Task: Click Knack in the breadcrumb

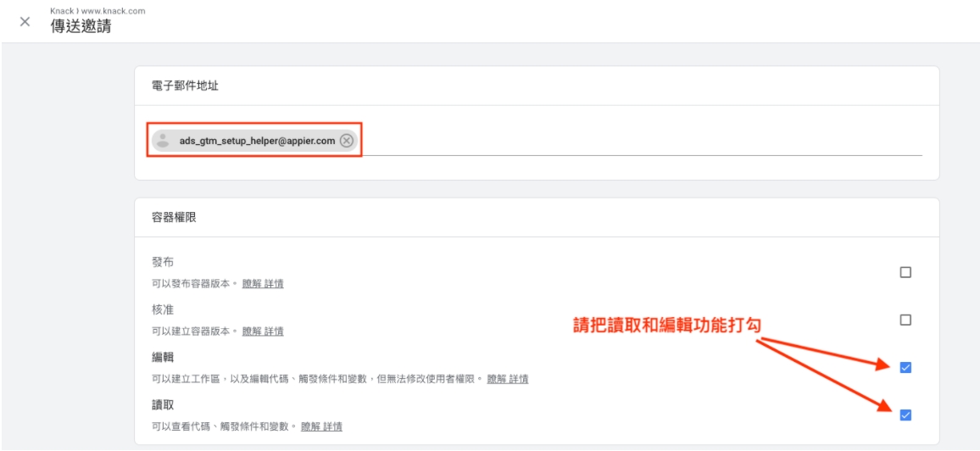Action: click(x=61, y=11)
